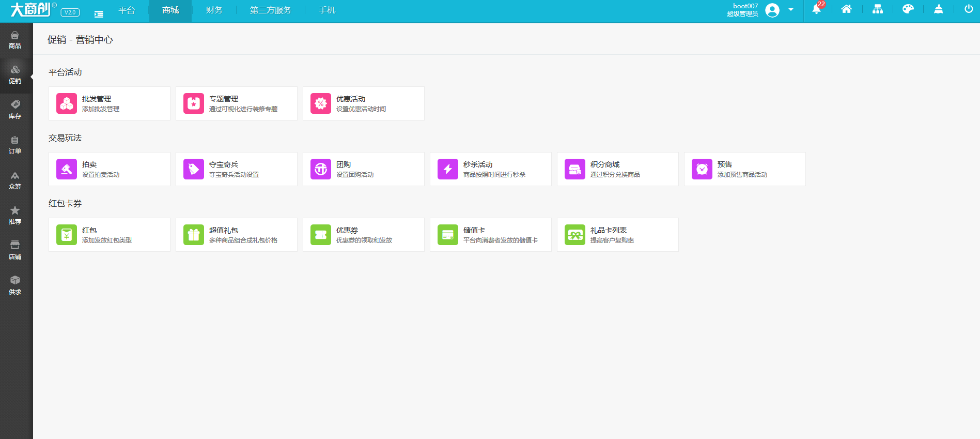The image size is (980, 439).
Task: Open 批发管理 card
Action: 110,103
